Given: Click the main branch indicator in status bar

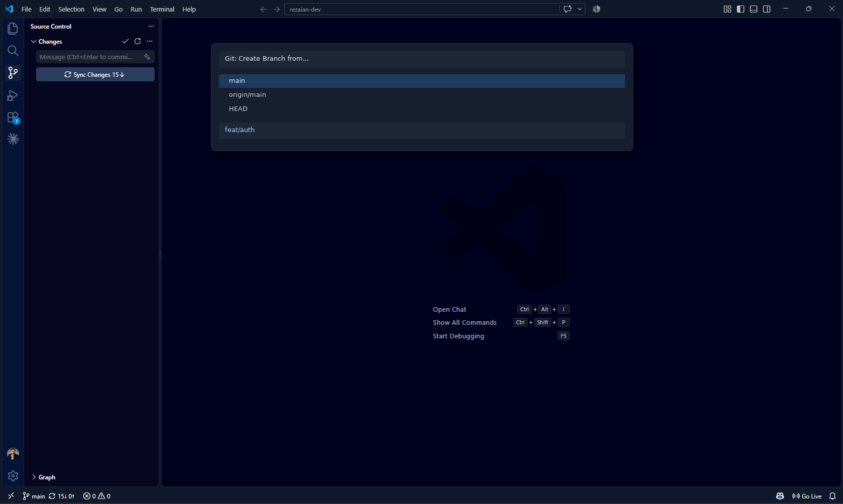Looking at the screenshot, I should point(34,496).
